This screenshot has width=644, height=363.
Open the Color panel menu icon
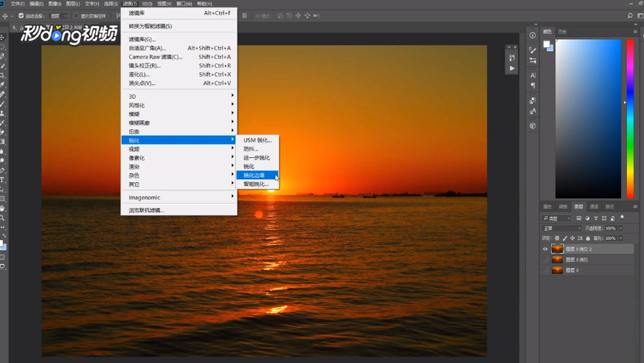click(x=635, y=32)
